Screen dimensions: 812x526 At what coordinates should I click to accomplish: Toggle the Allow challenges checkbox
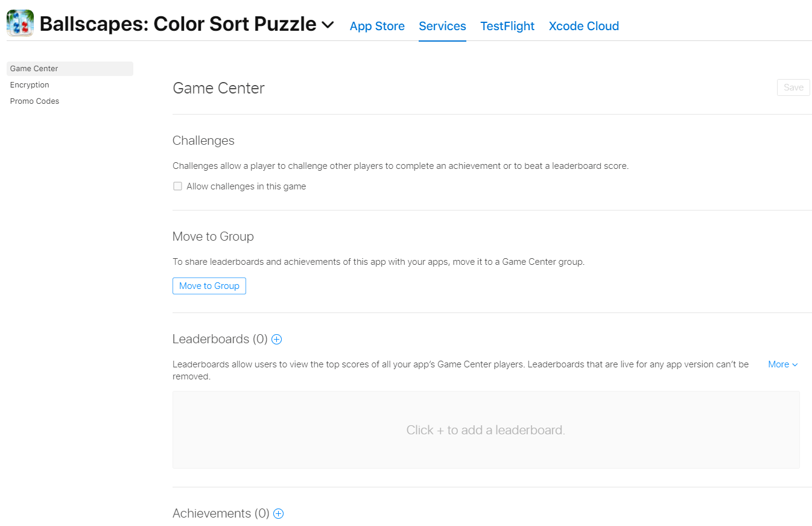(177, 186)
